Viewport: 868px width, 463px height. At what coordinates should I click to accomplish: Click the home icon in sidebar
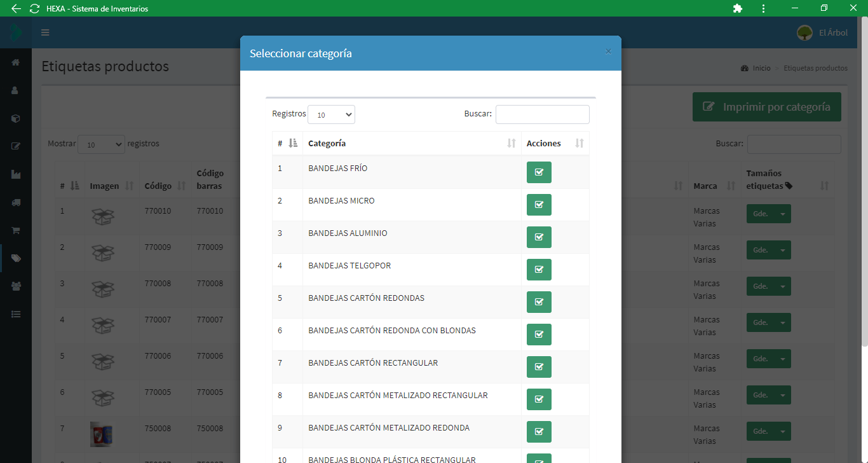[16, 62]
